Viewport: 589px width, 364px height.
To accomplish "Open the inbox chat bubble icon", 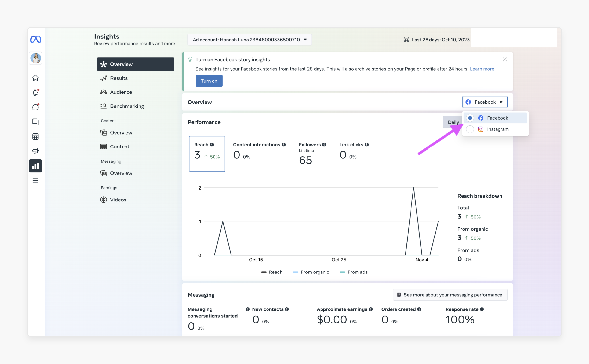I will point(36,107).
